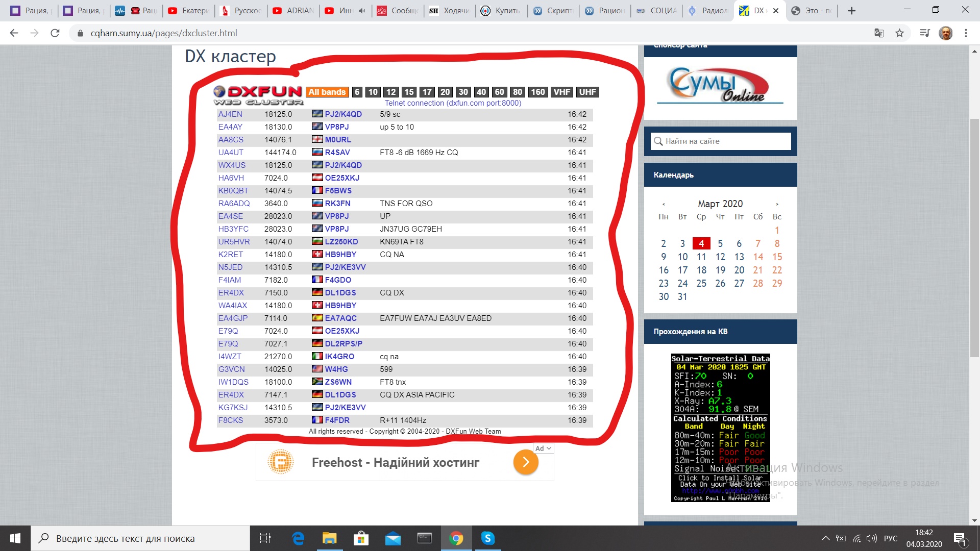Select the 20 band filter

pos(445,92)
